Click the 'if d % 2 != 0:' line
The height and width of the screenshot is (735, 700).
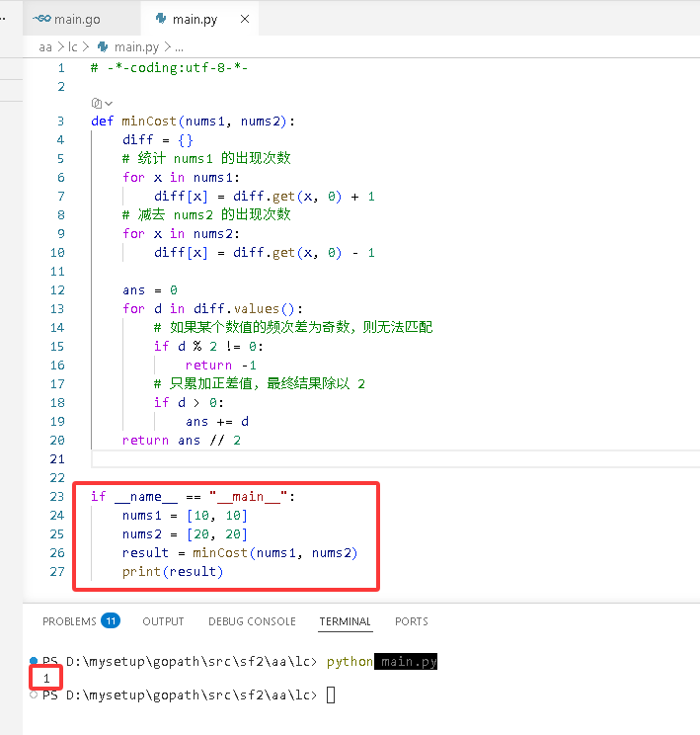208,347
